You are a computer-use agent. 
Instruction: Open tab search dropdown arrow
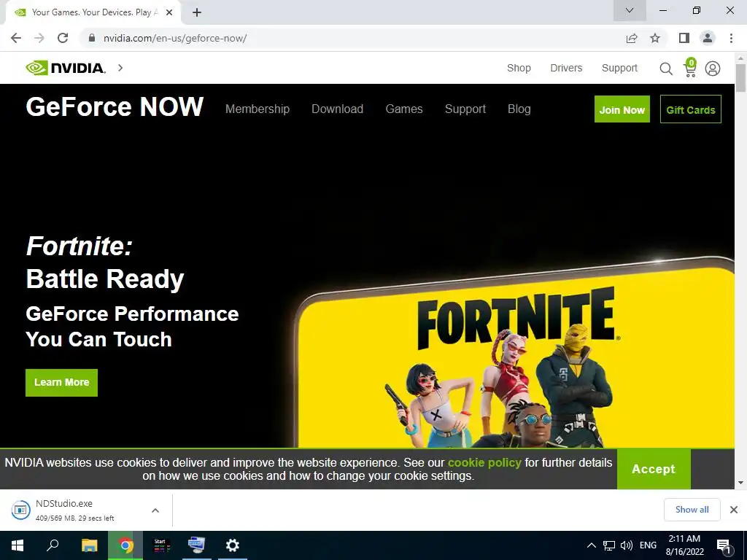tap(630, 10)
